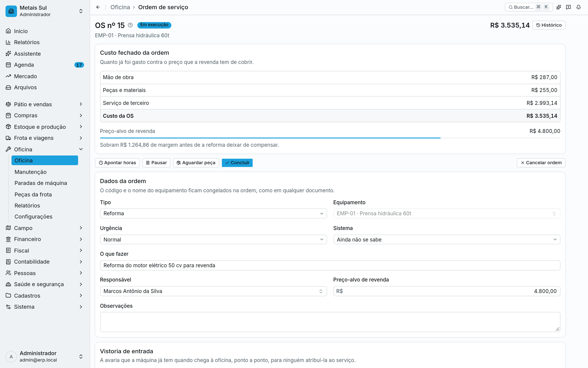Open Assistente in the sidebar
Image resolution: width=588 pixels, height=368 pixels.
click(45, 54)
